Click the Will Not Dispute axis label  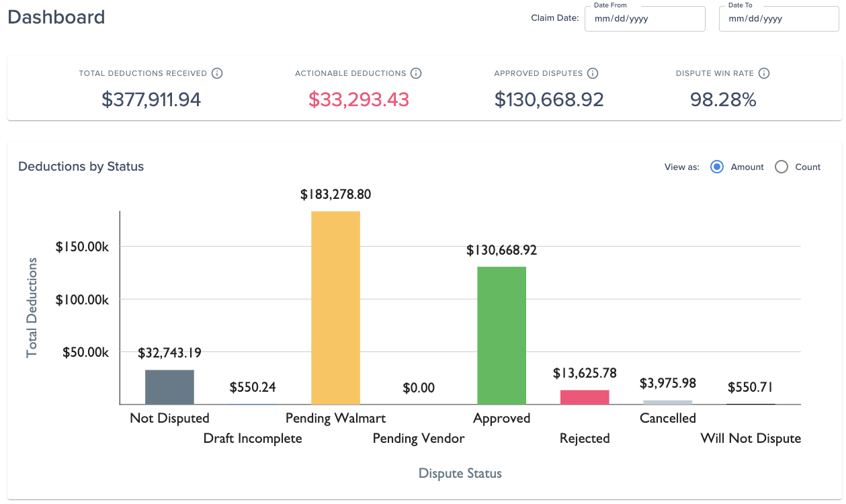click(x=751, y=438)
